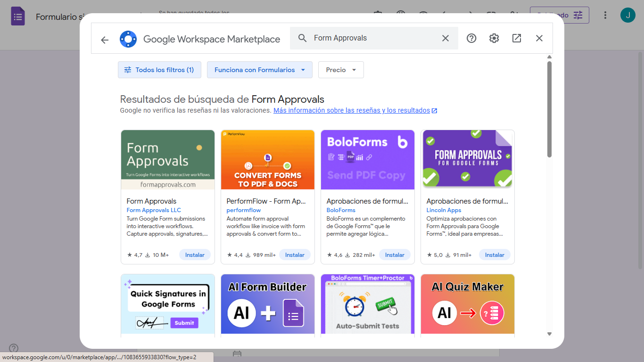Open Form Approvals for Google Forms purple thumbnail
Screen dimensions: 644x362
[x=468, y=160]
